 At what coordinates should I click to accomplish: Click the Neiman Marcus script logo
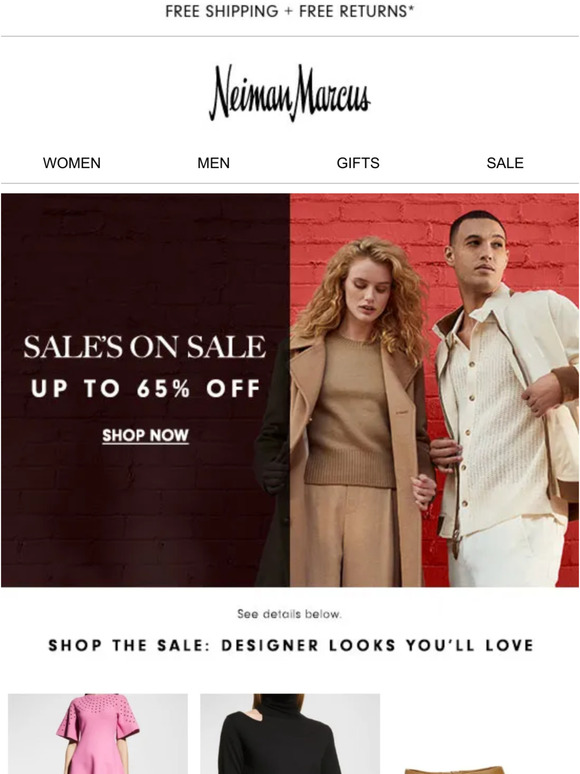(x=289, y=93)
